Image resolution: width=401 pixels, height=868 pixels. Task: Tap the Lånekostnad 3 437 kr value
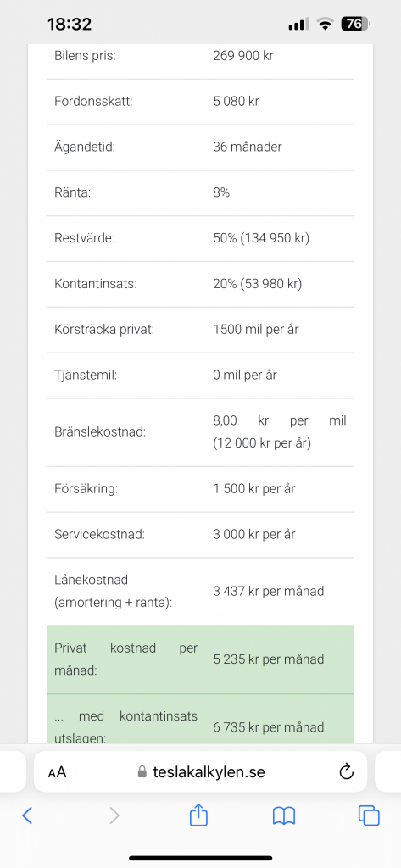268,591
